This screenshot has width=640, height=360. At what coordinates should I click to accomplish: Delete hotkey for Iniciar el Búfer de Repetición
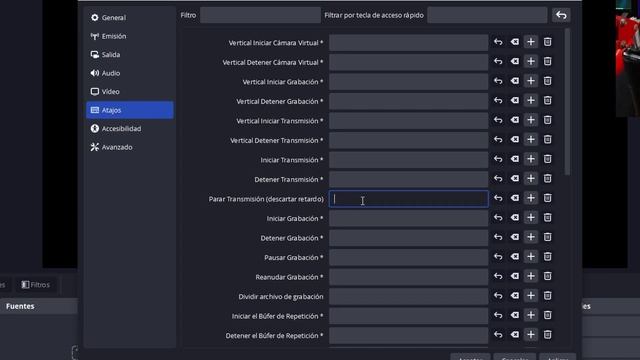(x=547, y=315)
